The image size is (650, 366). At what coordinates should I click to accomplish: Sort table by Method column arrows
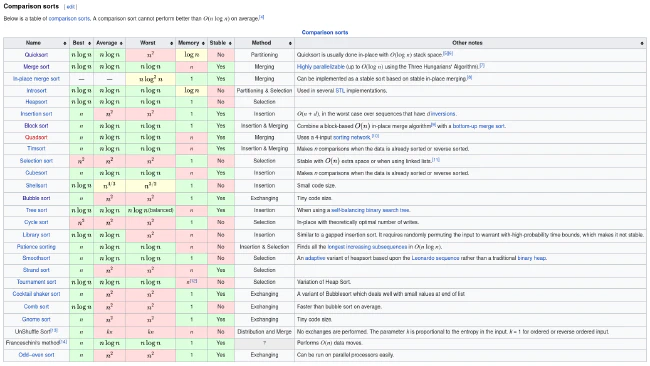click(290, 43)
